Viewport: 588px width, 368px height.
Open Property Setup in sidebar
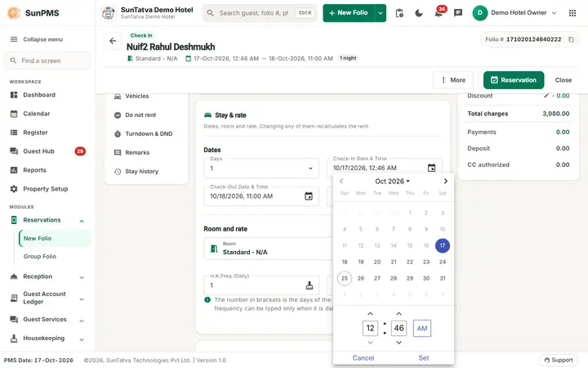click(47, 189)
